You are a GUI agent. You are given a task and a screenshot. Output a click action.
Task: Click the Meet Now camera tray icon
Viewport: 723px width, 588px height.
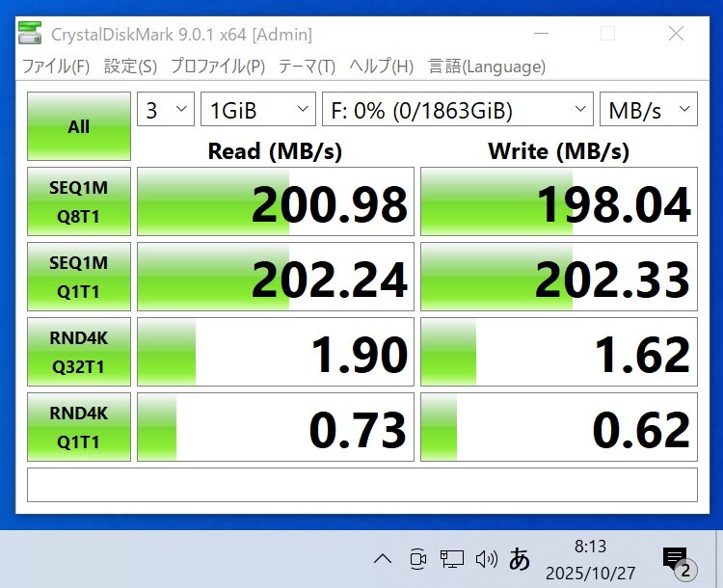417,559
